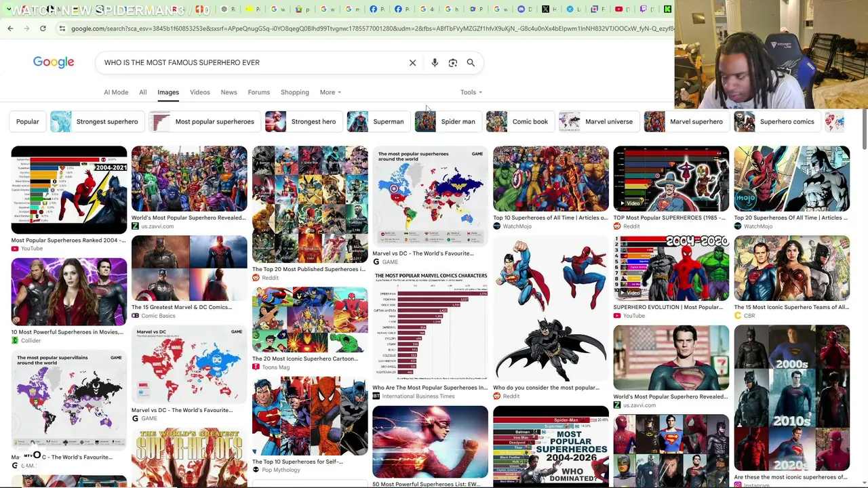Open Top 10 Superheroes of All Time image
This screenshot has width=868, height=488.
pyautogui.click(x=551, y=179)
